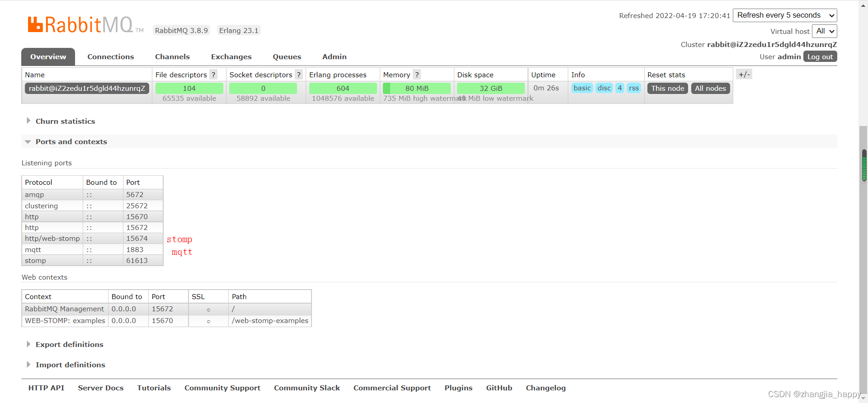This screenshot has height=403, width=868.
Task: Open the GitHub footer link
Action: click(x=499, y=388)
